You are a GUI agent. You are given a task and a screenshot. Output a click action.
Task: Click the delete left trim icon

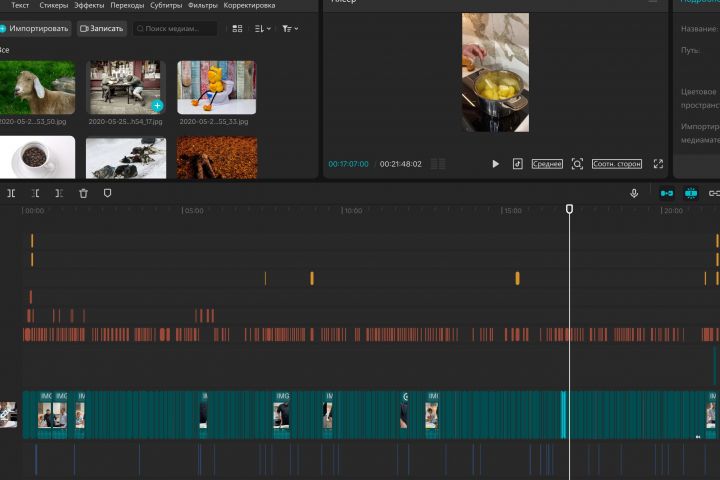click(x=35, y=193)
